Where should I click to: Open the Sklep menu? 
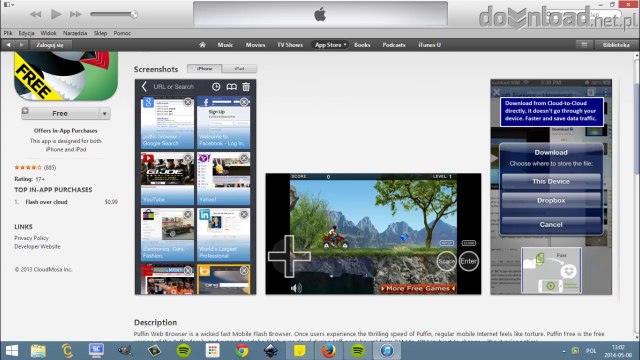click(x=100, y=33)
